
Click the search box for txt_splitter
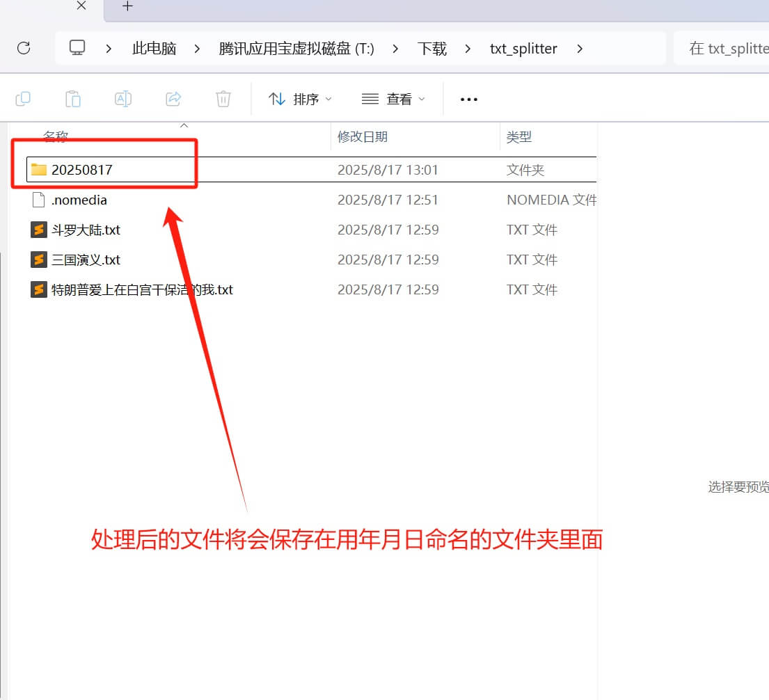[x=724, y=48]
